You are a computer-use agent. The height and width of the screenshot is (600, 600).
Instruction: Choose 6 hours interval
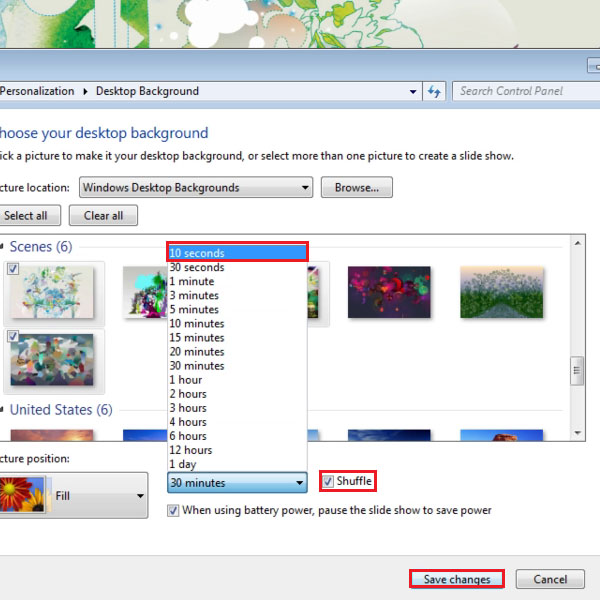[237, 436]
